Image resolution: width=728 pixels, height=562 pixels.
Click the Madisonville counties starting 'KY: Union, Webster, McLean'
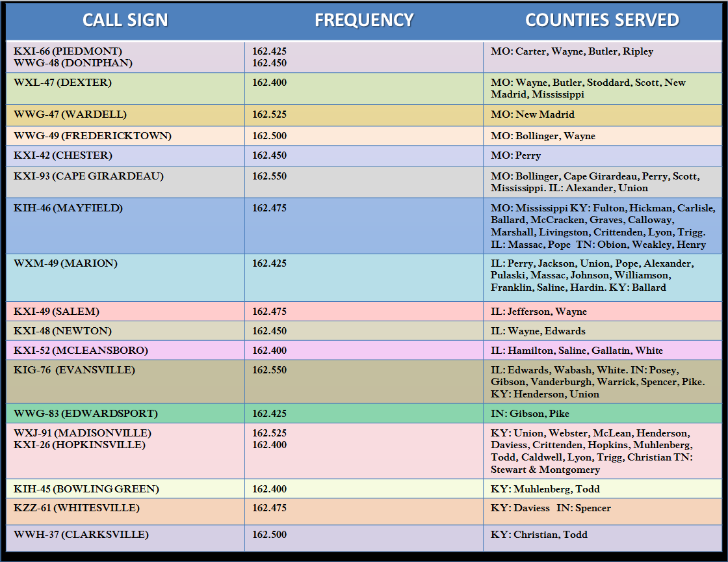(x=592, y=451)
